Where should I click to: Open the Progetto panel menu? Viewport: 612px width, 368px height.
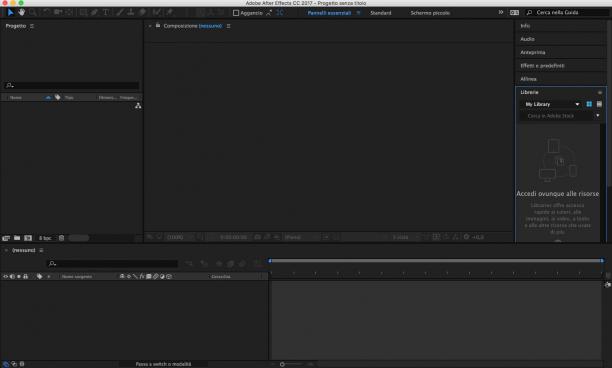32,26
